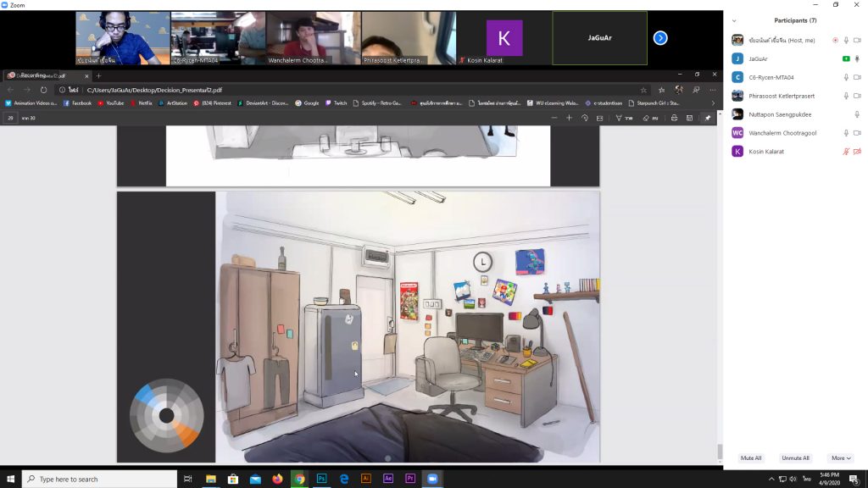Image resolution: width=868 pixels, height=488 pixels.
Task: Click the PDF print icon
Action: click(x=674, y=118)
